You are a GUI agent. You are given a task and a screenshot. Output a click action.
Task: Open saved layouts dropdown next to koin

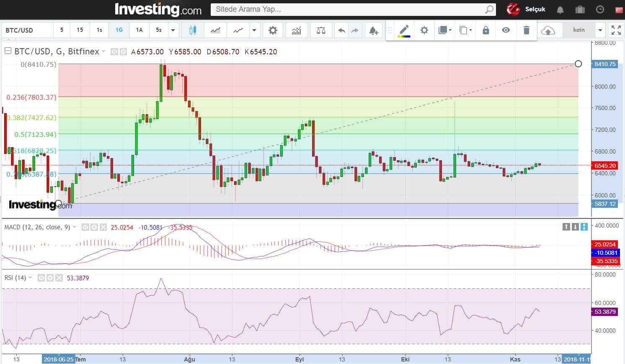(x=600, y=30)
